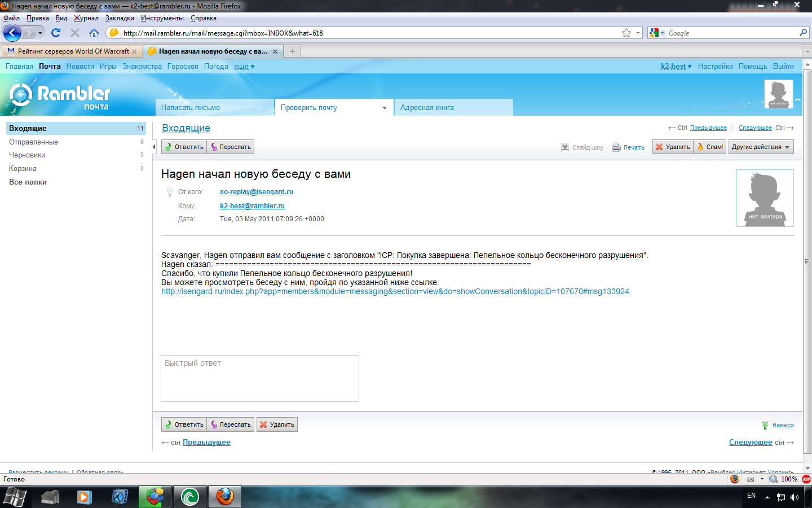Mark message as spam with Спам! button
This screenshot has height=508, width=812.
(x=710, y=147)
